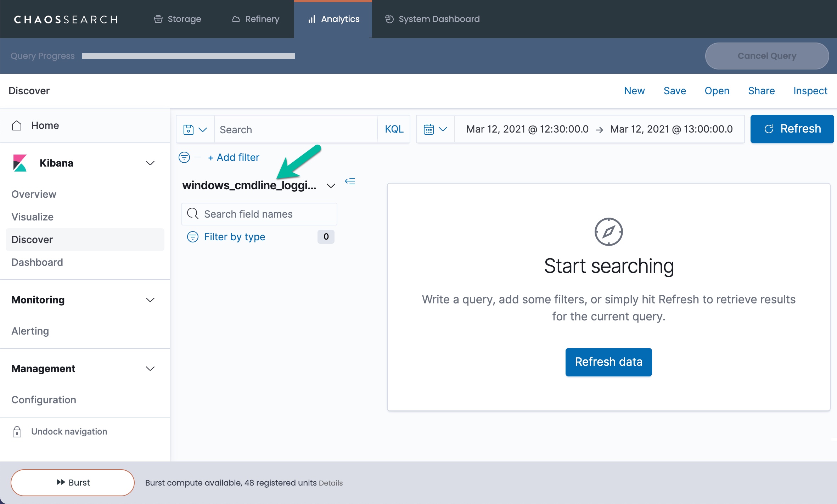Collapse the field sidebar using the arrow icon
This screenshot has width=837, height=504.
tap(350, 181)
